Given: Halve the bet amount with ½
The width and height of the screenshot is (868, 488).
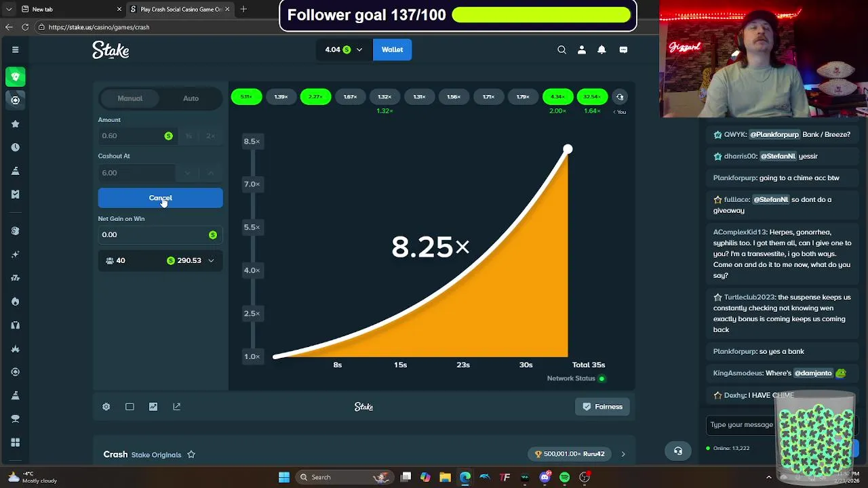Looking at the screenshot, I should tap(189, 136).
